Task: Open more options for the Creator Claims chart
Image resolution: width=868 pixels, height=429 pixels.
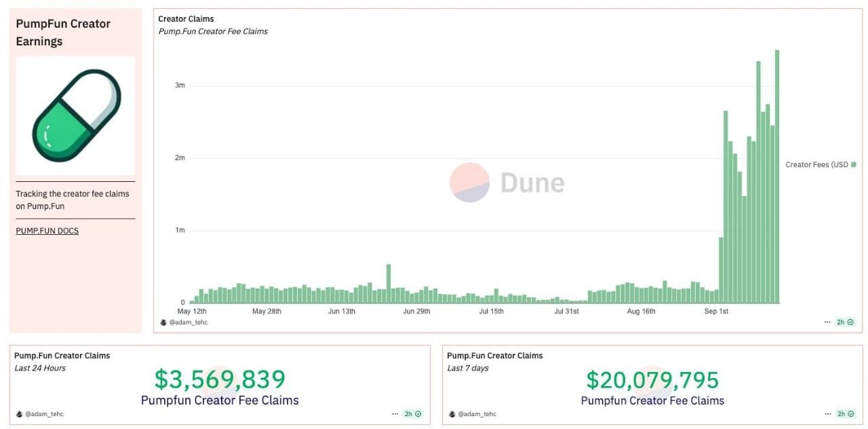Action: click(x=827, y=322)
